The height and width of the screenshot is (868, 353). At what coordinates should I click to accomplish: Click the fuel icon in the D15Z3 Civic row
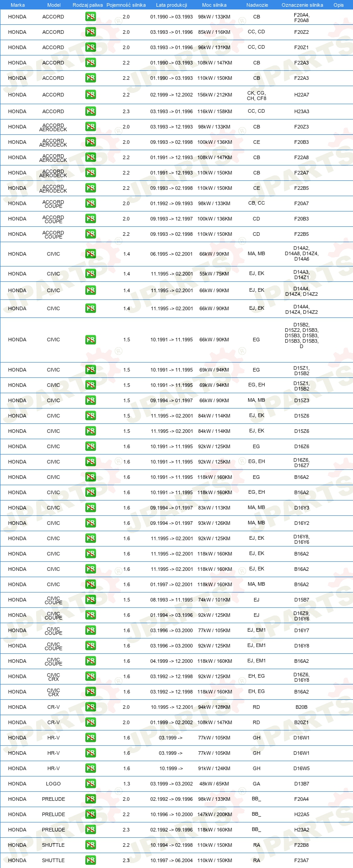coord(90,400)
